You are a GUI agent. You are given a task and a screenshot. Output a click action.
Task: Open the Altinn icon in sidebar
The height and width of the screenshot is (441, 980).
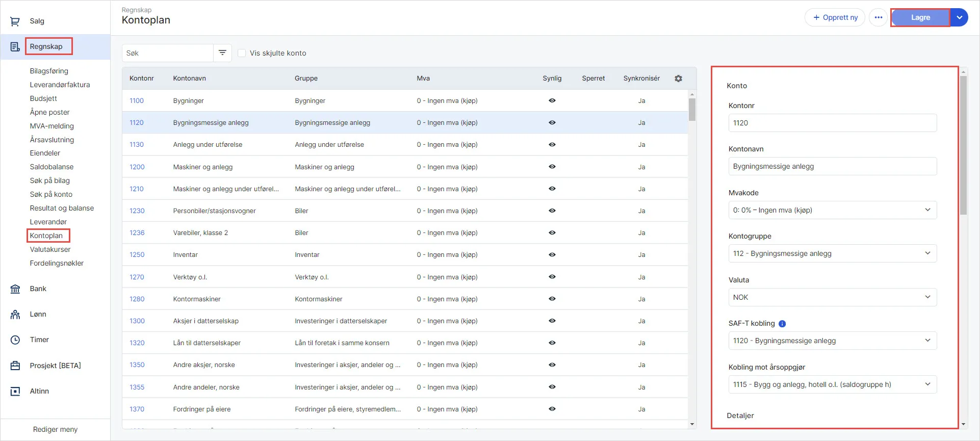click(15, 392)
